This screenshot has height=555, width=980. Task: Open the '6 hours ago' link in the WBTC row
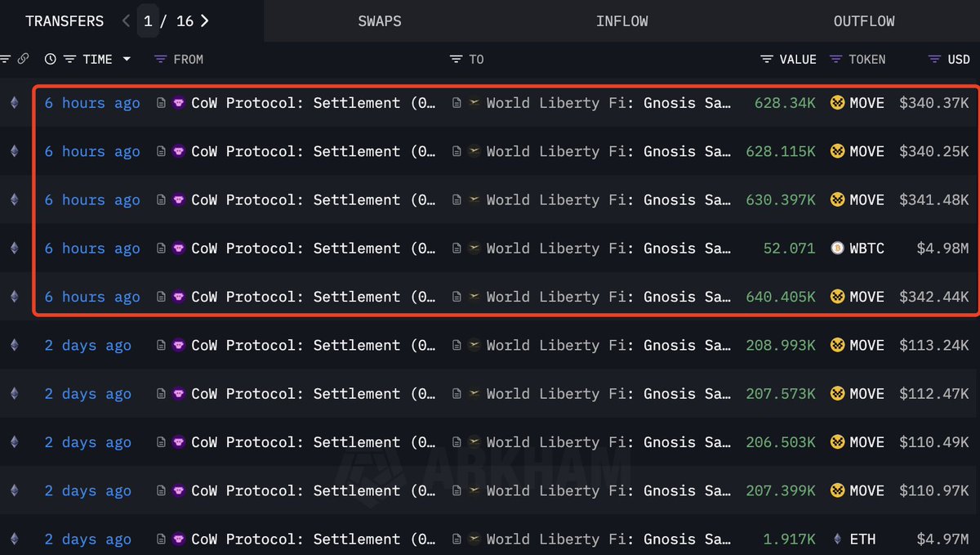click(92, 248)
